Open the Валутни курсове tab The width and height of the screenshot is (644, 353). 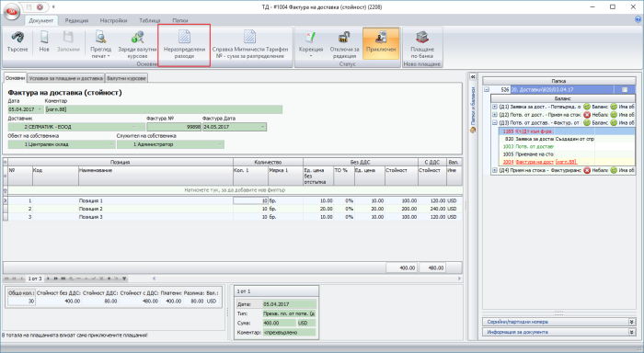click(x=126, y=78)
